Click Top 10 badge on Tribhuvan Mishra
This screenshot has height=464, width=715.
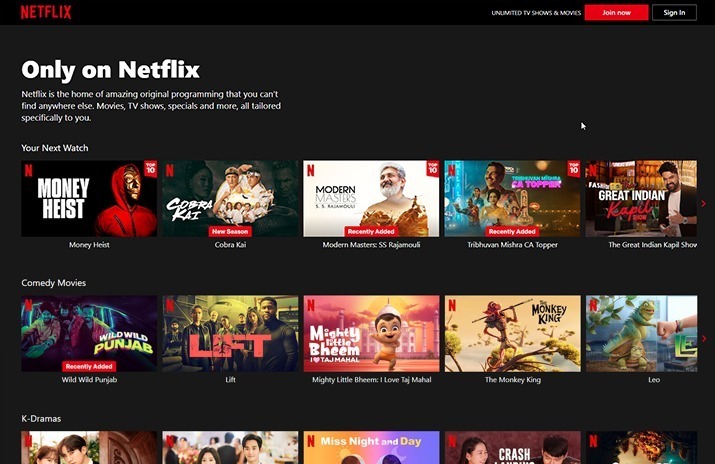(x=574, y=168)
